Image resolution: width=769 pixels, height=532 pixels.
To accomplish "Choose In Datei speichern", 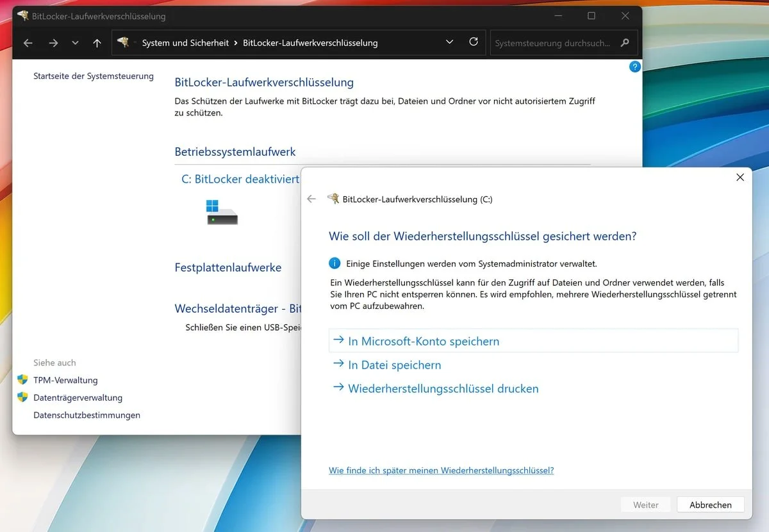I will pyautogui.click(x=393, y=364).
